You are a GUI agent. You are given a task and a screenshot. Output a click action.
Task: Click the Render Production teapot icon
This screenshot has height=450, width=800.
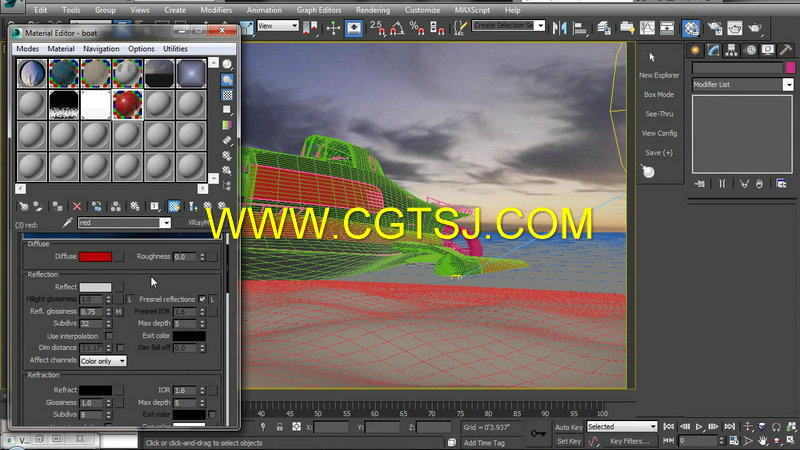(754, 28)
